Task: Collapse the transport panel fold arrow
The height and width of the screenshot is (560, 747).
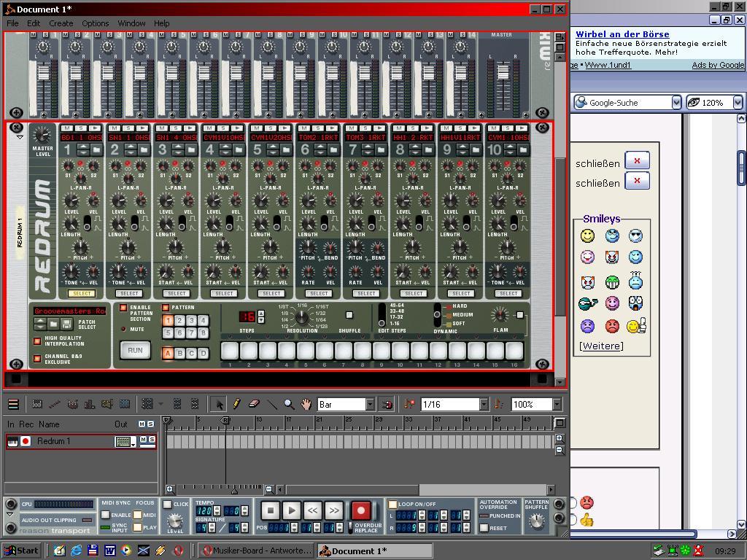Action: (x=10, y=515)
